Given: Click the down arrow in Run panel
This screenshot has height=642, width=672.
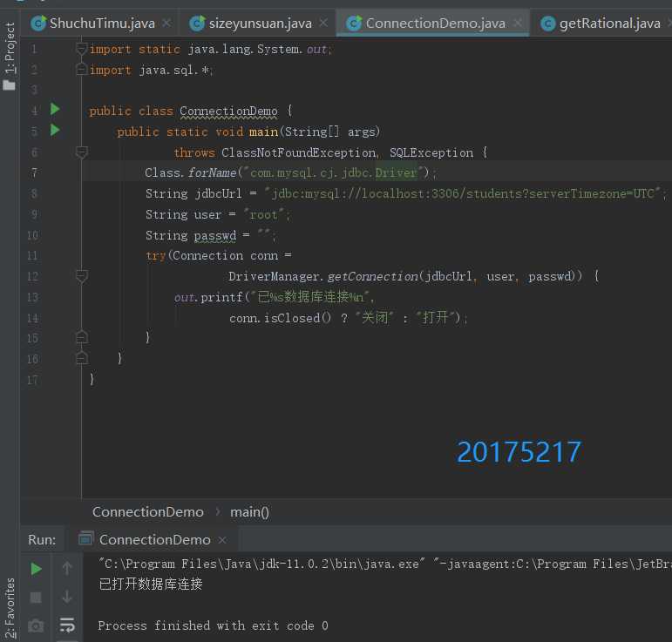Looking at the screenshot, I should point(67,597).
